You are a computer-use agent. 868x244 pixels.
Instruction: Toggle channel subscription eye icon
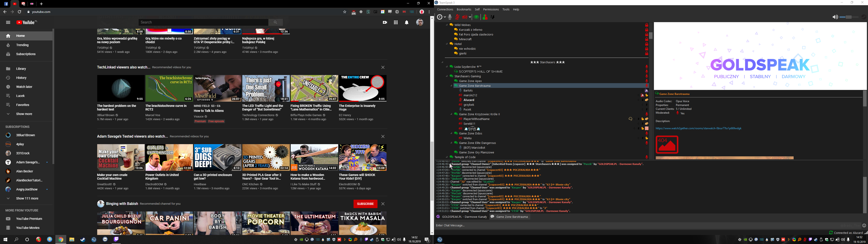(476, 17)
